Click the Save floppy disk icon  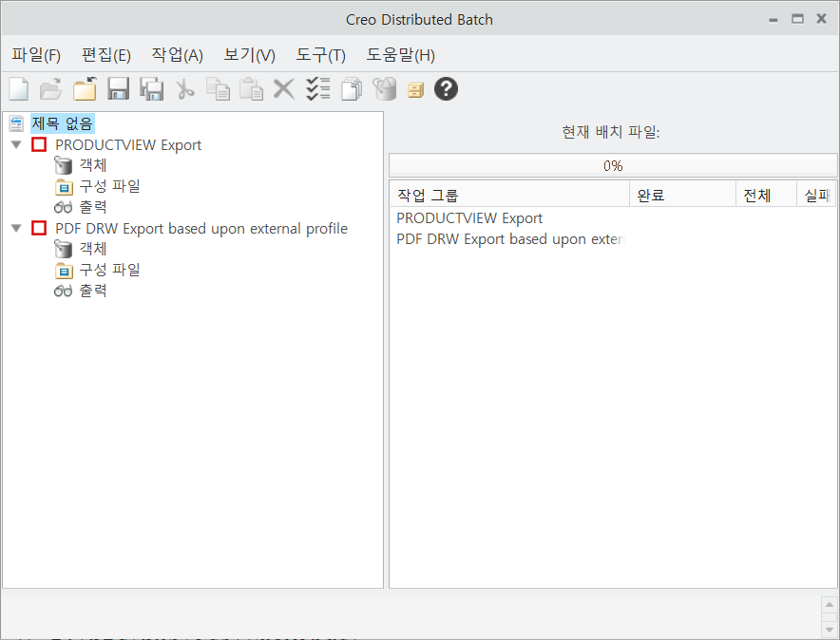coord(118,89)
